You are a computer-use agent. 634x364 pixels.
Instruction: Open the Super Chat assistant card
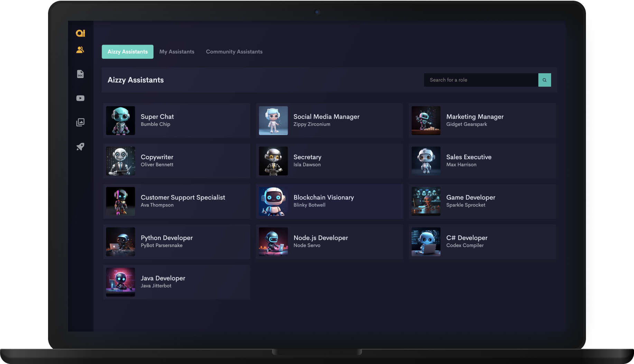coord(177,121)
